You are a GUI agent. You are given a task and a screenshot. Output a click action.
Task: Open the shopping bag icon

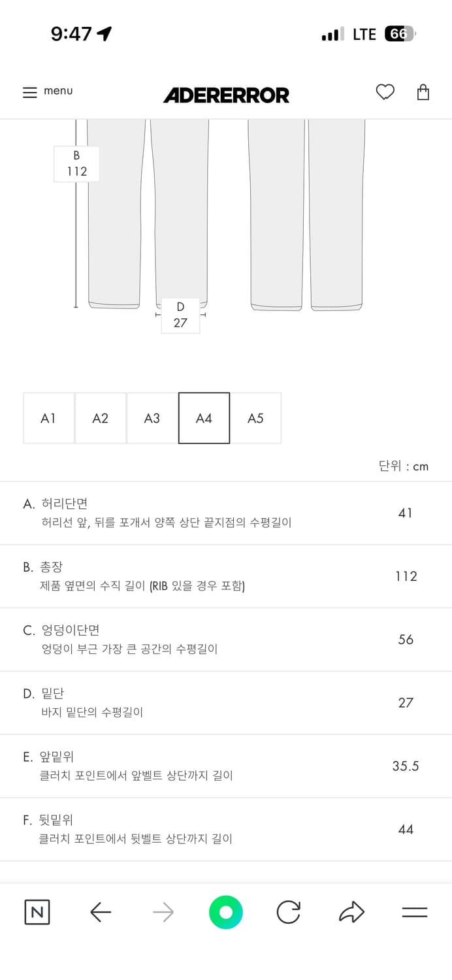pos(423,92)
